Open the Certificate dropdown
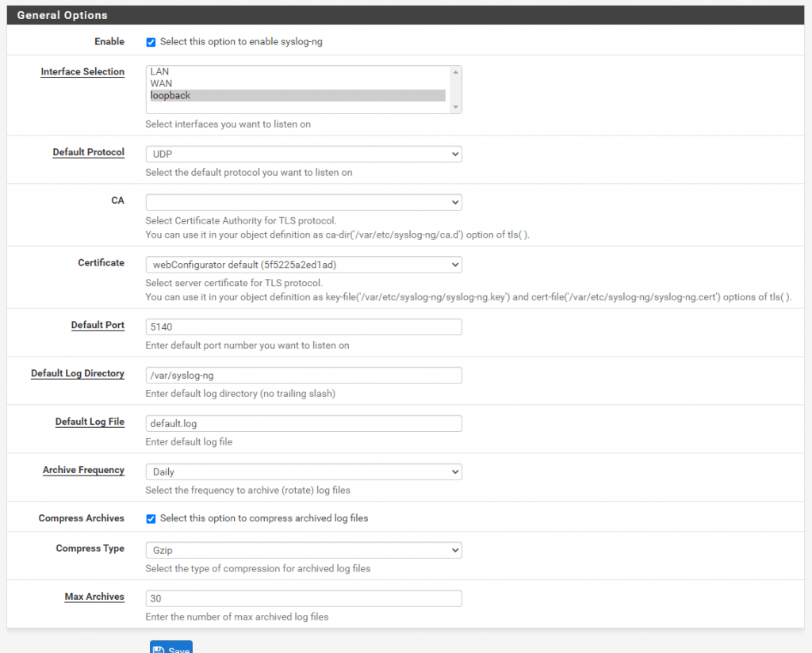Image resolution: width=812 pixels, height=653 pixels. [x=304, y=265]
